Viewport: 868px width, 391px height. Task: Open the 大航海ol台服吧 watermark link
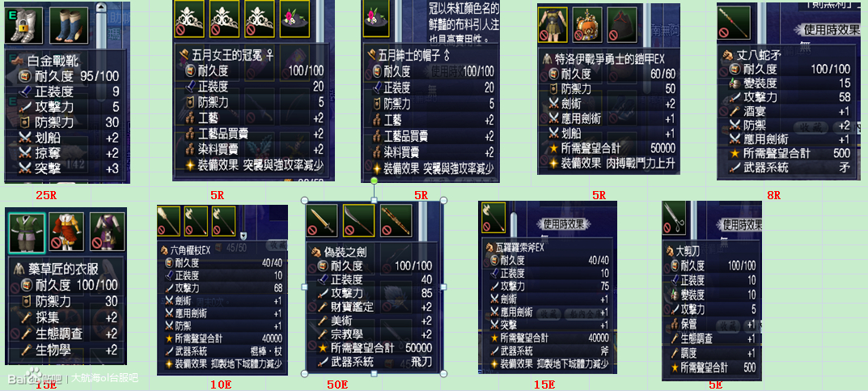point(105,379)
